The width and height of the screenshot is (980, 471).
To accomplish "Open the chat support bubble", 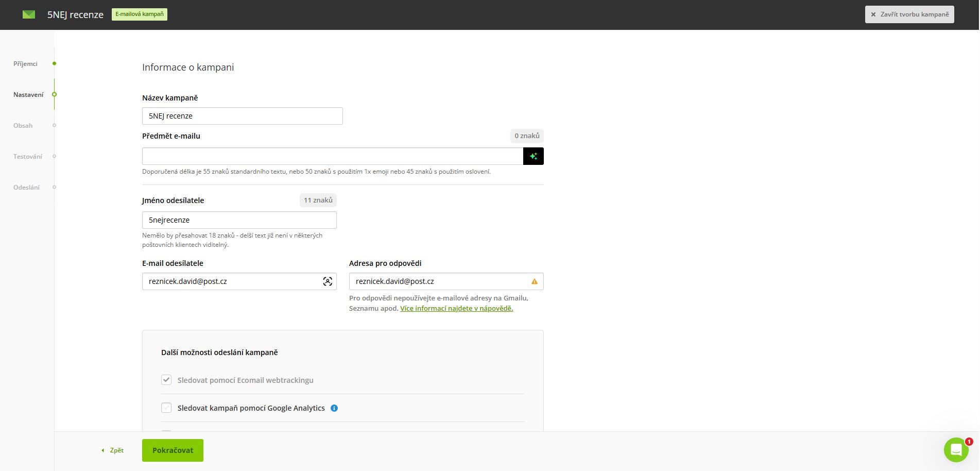I will (x=956, y=450).
